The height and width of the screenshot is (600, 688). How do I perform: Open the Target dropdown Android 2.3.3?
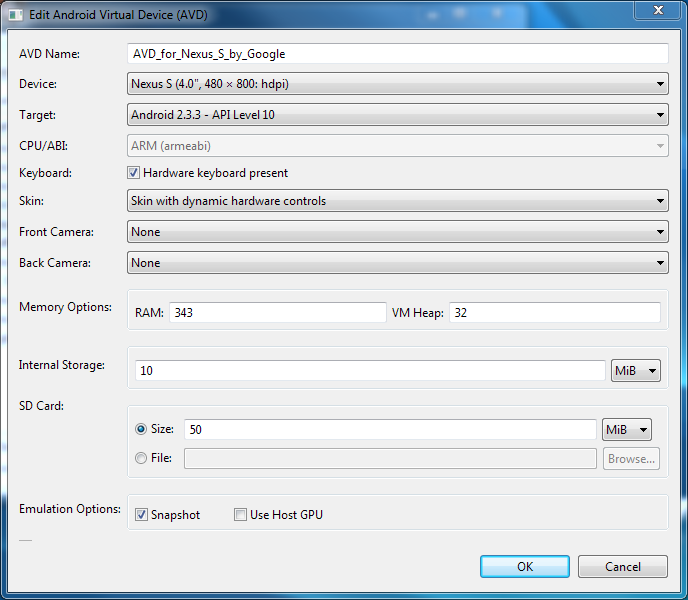[x=398, y=115]
